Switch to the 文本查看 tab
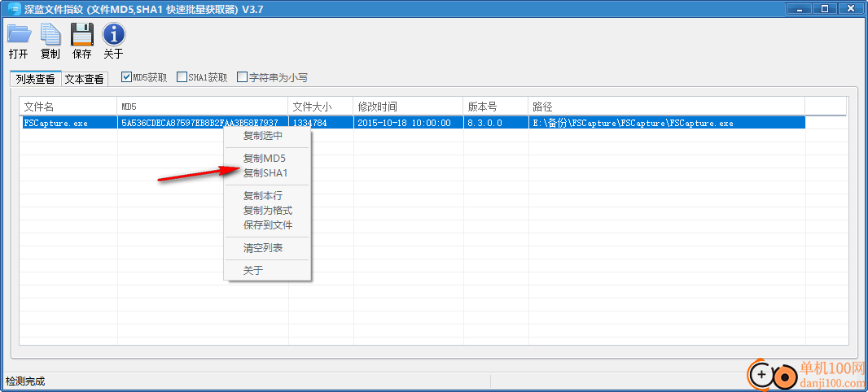The height and width of the screenshot is (392, 868). point(84,79)
